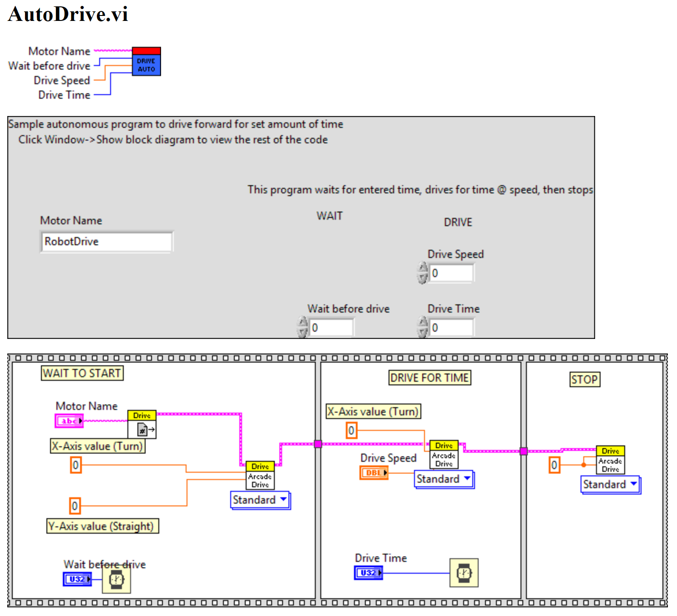
Task: Click the AutoDrive.vi title text
Action: pyautogui.click(x=68, y=14)
